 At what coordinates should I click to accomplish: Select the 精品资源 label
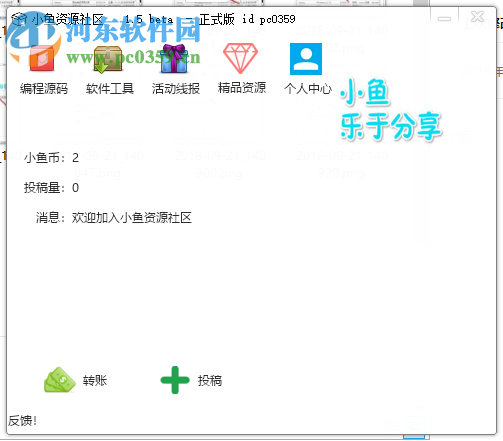242,88
